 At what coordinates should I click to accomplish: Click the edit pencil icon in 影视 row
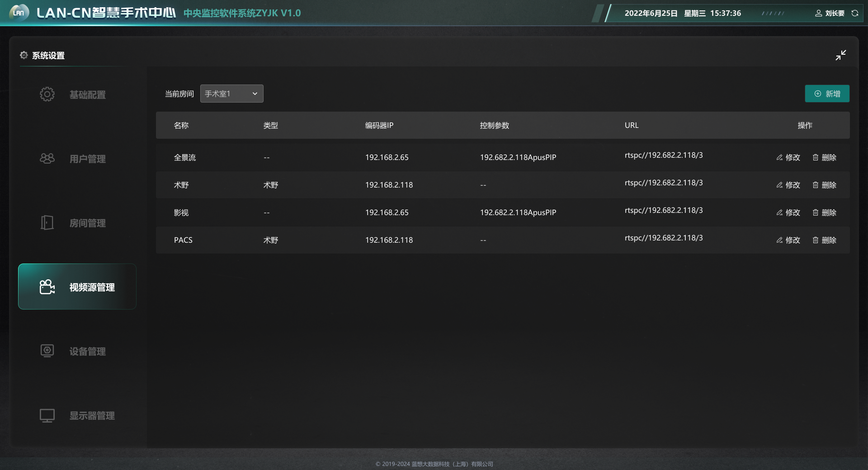tap(780, 212)
